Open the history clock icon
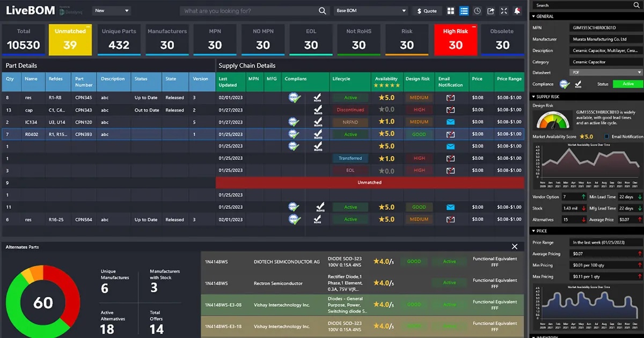The image size is (644, 338). (x=477, y=11)
